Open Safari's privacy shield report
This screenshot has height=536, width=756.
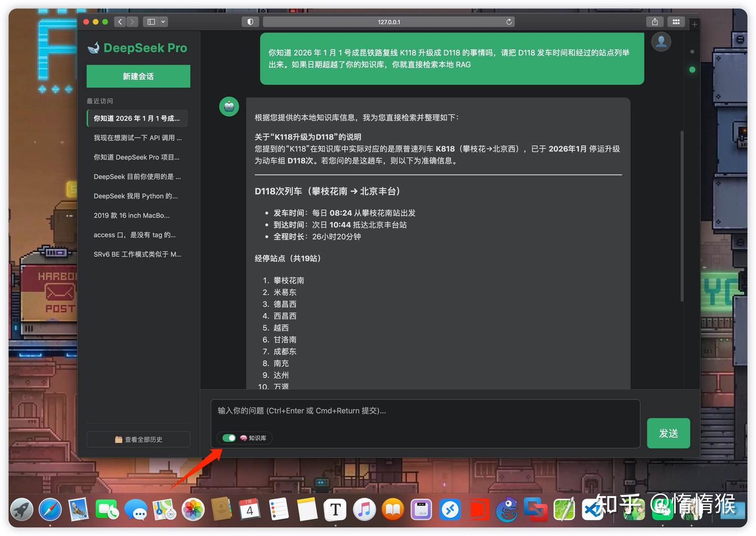[250, 22]
